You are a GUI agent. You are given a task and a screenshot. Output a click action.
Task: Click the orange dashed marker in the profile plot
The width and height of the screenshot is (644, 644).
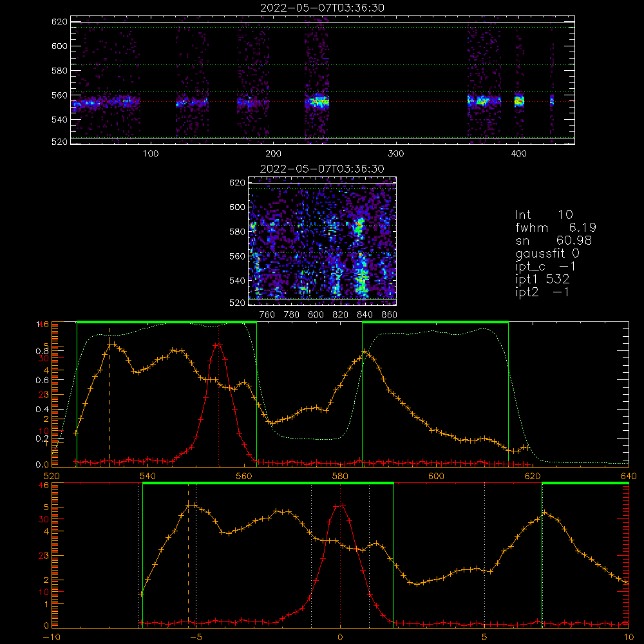point(109,396)
